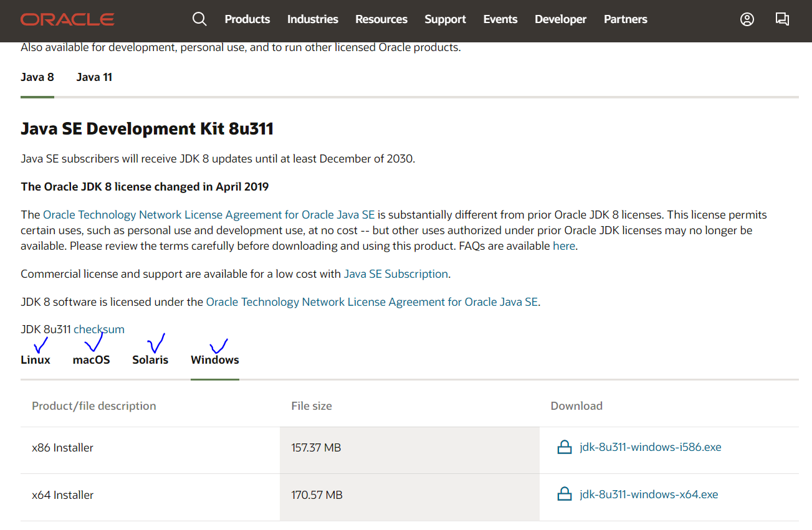Open the JDK 8u311 checksum link
Screen dimensions: 812x530
pyautogui.click(x=99, y=329)
